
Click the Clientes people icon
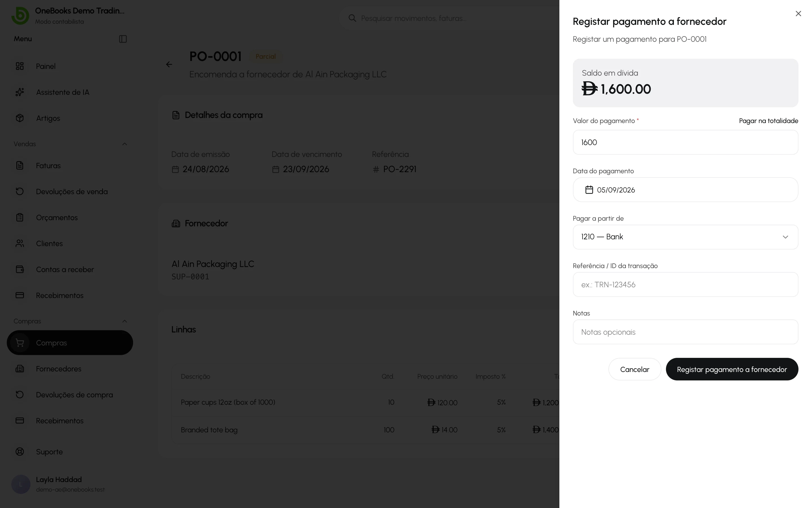coord(20,243)
